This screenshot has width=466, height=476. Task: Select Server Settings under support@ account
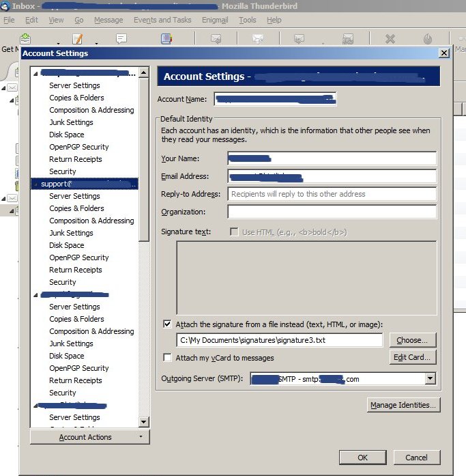pos(74,196)
